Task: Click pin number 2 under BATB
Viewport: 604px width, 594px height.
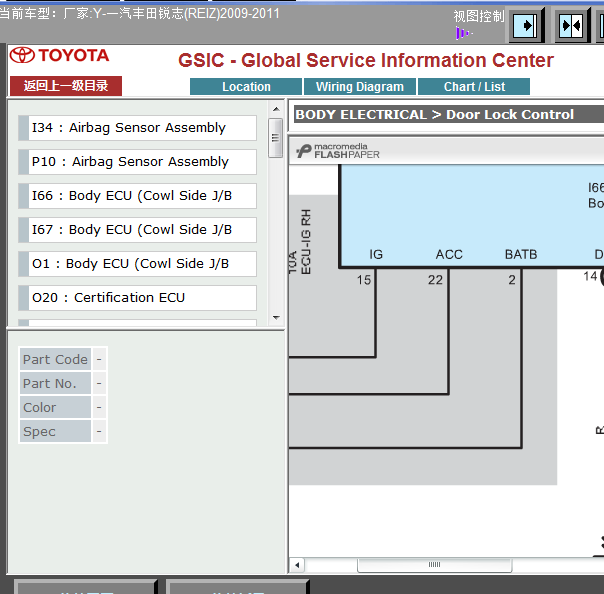Action: [x=512, y=280]
